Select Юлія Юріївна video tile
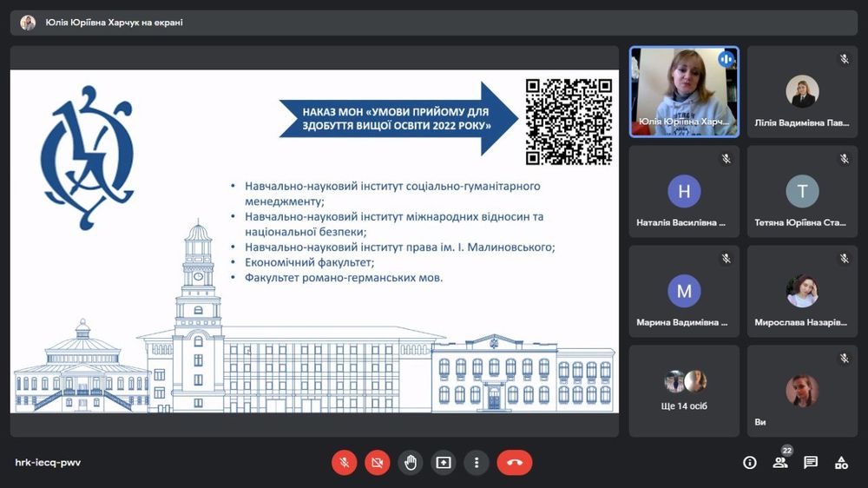Screen dimensions: 868x488 pyautogui.click(x=684, y=91)
